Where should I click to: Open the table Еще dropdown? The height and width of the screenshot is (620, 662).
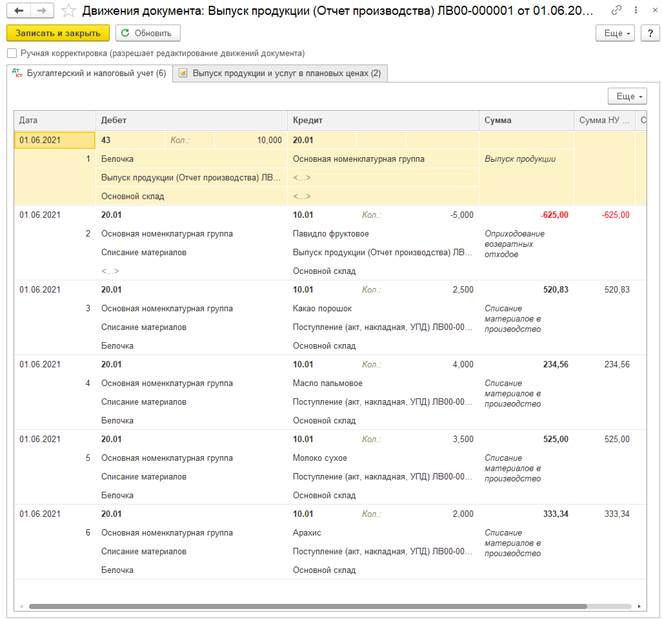[x=627, y=97]
